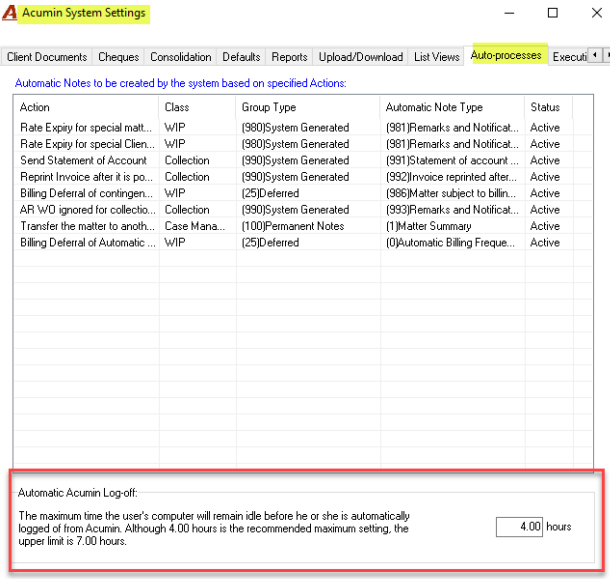Select 'Rate Expiry for special matt...' row
The height and width of the screenshot is (579, 610).
point(303,128)
